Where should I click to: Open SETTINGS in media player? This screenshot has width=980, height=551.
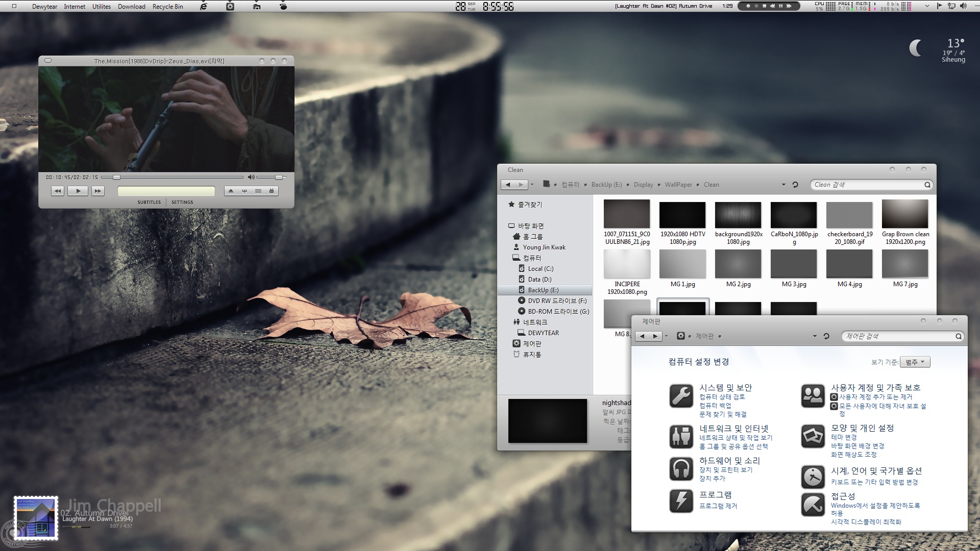tap(182, 203)
